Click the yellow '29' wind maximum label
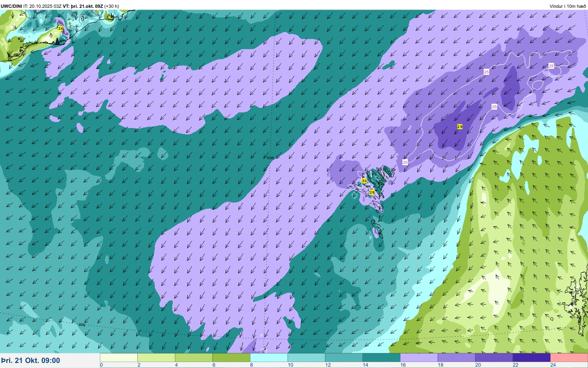This screenshot has height=368, width=588. pyautogui.click(x=460, y=126)
